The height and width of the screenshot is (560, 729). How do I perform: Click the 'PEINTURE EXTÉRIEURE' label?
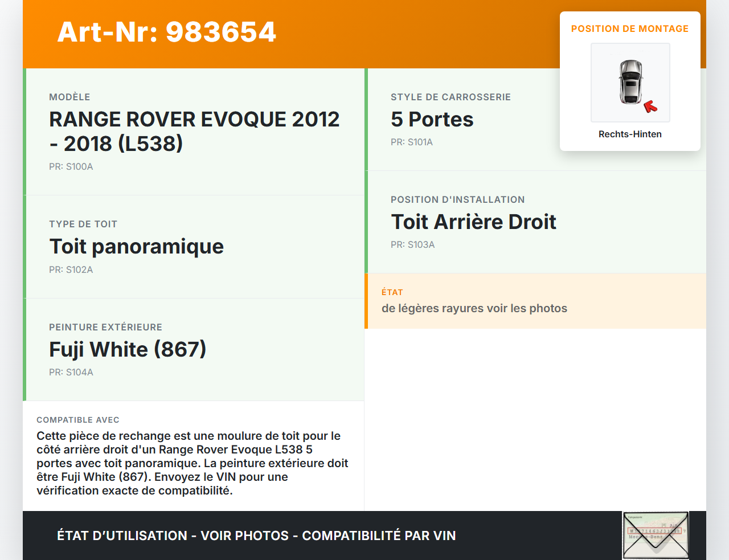[105, 328]
